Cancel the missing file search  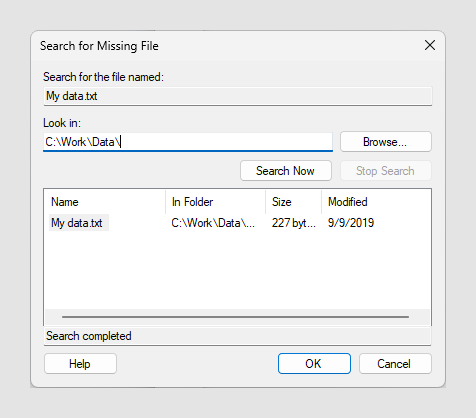pyautogui.click(x=395, y=363)
